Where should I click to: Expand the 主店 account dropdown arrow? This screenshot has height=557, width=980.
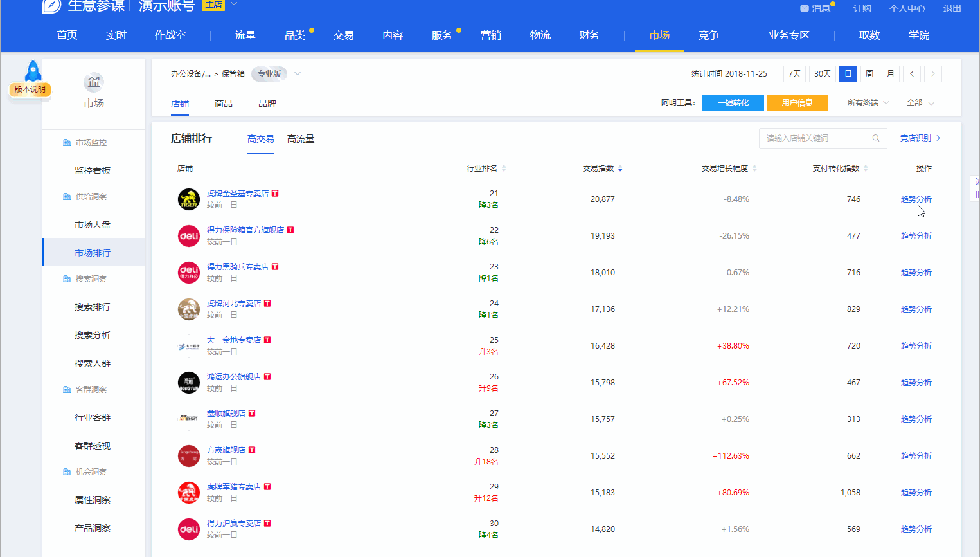tap(234, 4)
